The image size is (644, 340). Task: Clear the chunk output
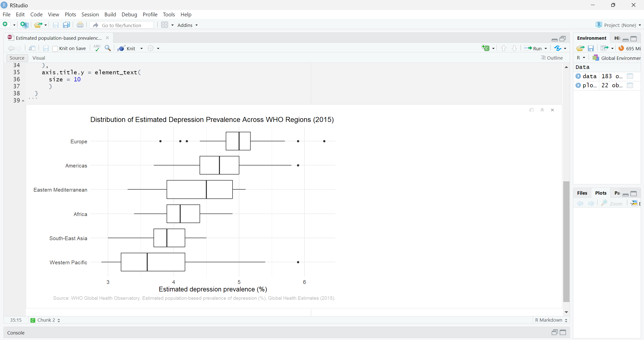click(x=552, y=110)
